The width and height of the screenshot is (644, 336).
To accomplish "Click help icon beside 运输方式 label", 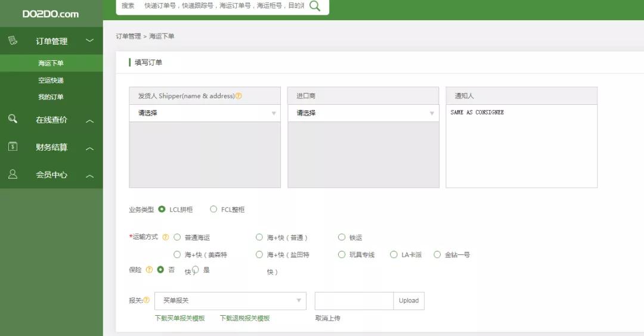I will coord(165,237).
